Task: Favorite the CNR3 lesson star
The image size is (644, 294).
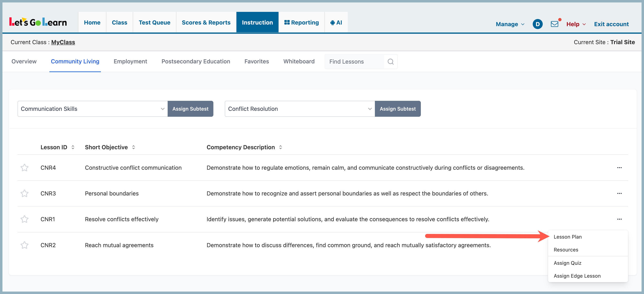Action: [25, 193]
